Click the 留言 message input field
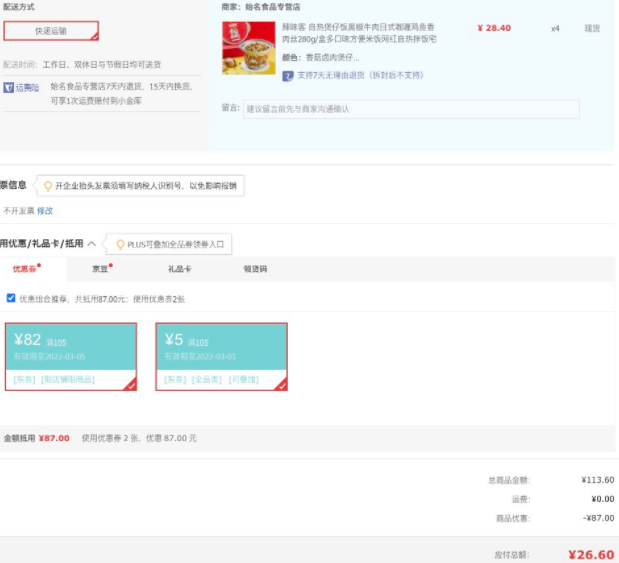This screenshot has height=563, width=619. point(410,108)
